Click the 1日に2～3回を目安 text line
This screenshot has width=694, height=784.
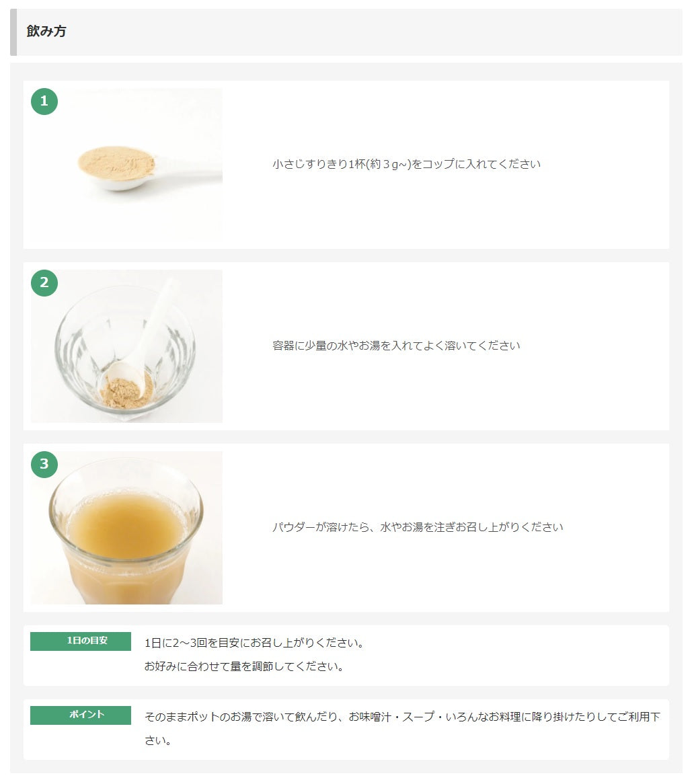(254, 643)
